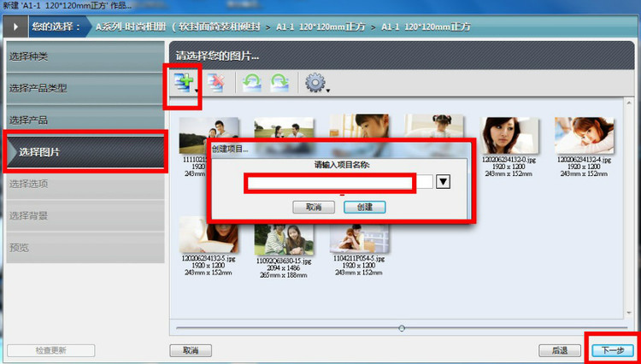The image size is (641, 364).
Task: Expand dropdown arrow beside add pictures icon
Action: [x=197, y=91]
